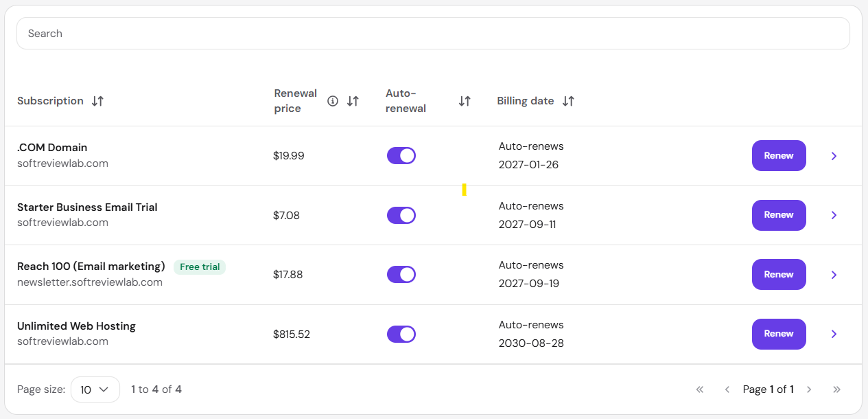Click Renewal price column header
Viewport: 868px width, 419px height.
coord(296,101)
